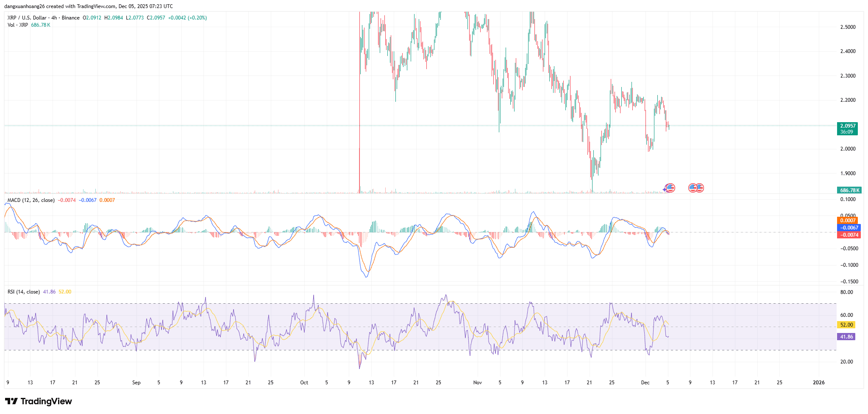The width and height of the screenshot is (868, 414).
Task: Click the 686.78K volume label on the axis
Action: pyautogui.click(x=849, y=190)
